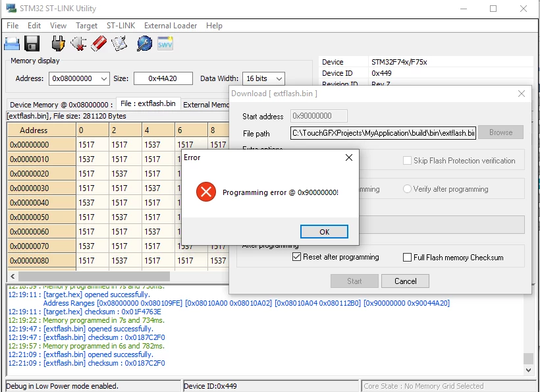Open the Help menu
The width and height of the screenshot is (540, 392).
(214, 26)
